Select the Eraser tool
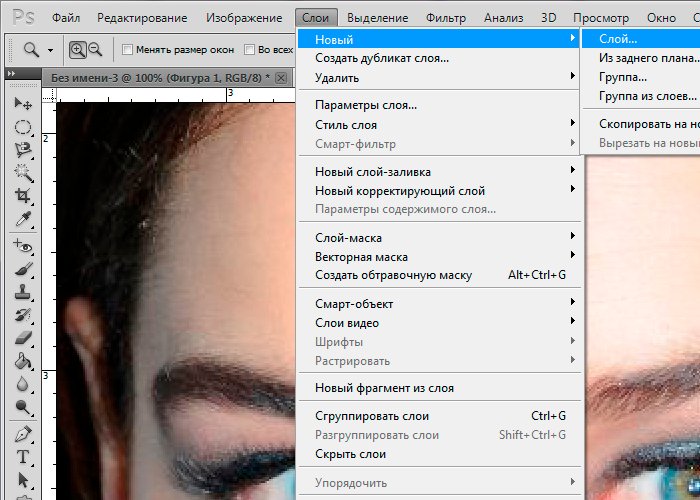This screenshot has width=700, height=500. pos(22,338)
